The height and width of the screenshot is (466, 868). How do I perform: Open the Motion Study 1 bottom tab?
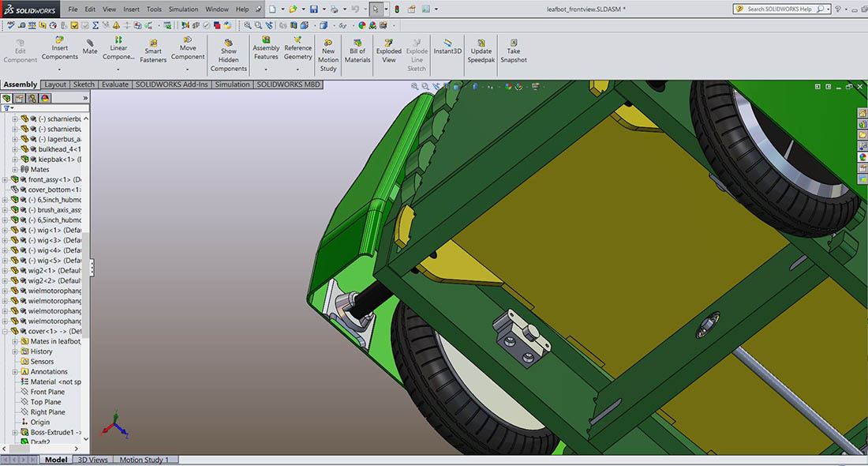pos(144,460)
